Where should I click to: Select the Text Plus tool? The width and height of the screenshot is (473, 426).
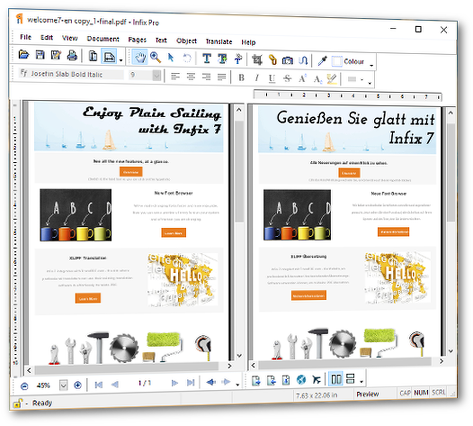point(222,59)
